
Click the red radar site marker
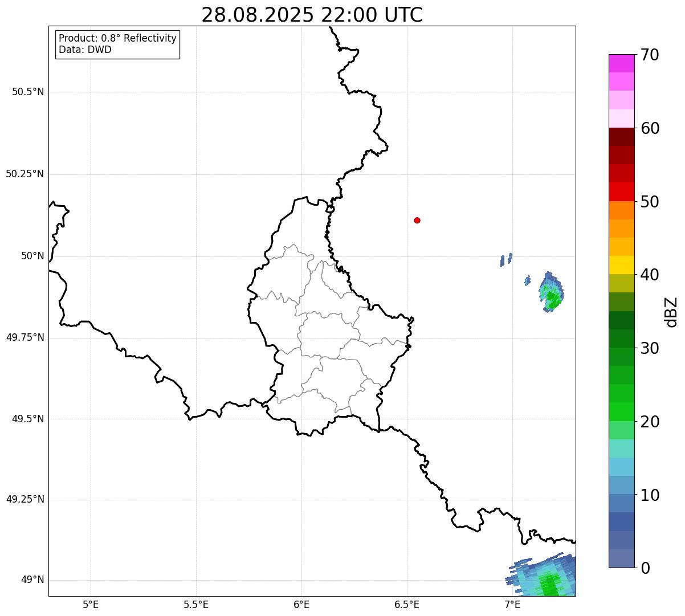pyautogui.click(x=417, y=220)
